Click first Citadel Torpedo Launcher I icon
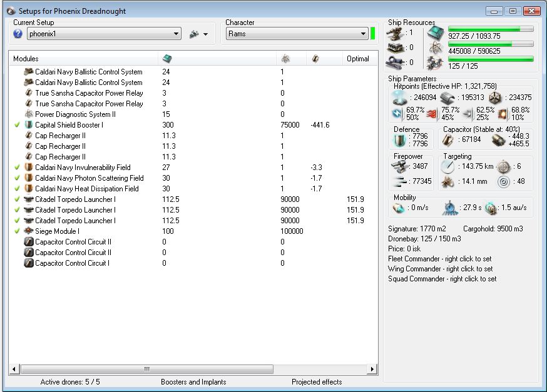 click(29, 199)
